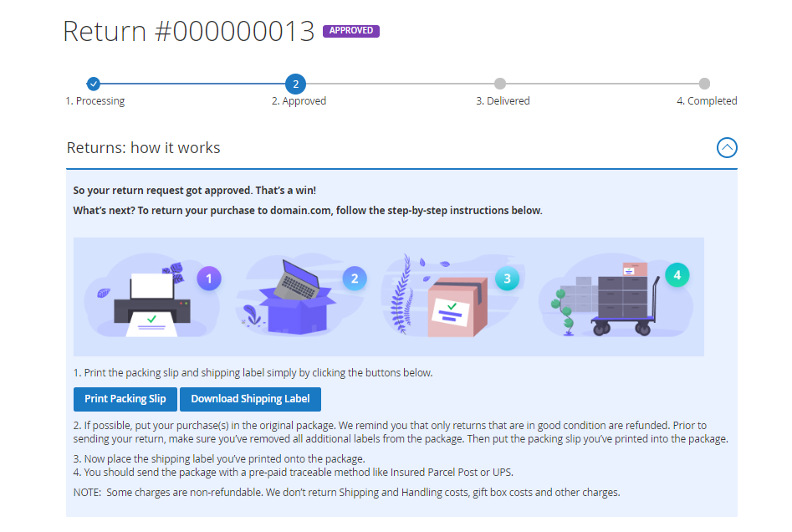Select the Approved step circle in progress bar
Image resolution: width=792 pixels, height=532 pixels.
tap(294, 84)
